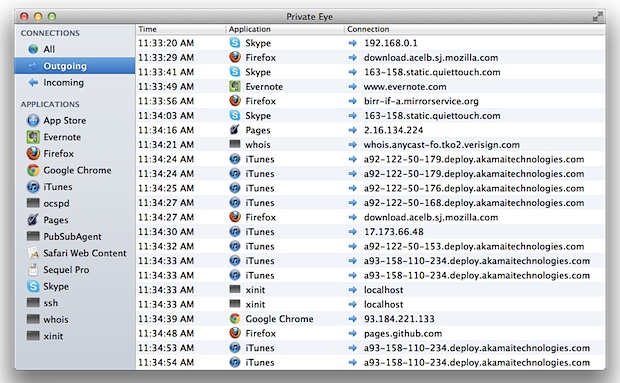Viewport: 620px width, 383px height.
Task: Filter by ssh process label
Action: tap(51, 303)
